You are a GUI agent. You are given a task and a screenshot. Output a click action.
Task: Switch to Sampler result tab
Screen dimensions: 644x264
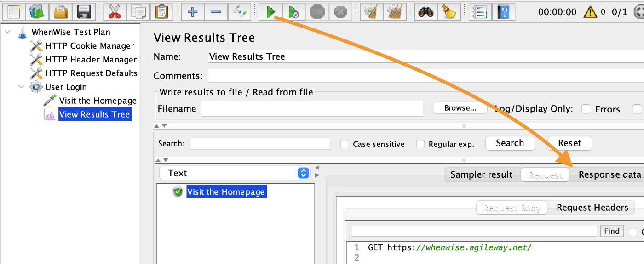click(481, 174)
